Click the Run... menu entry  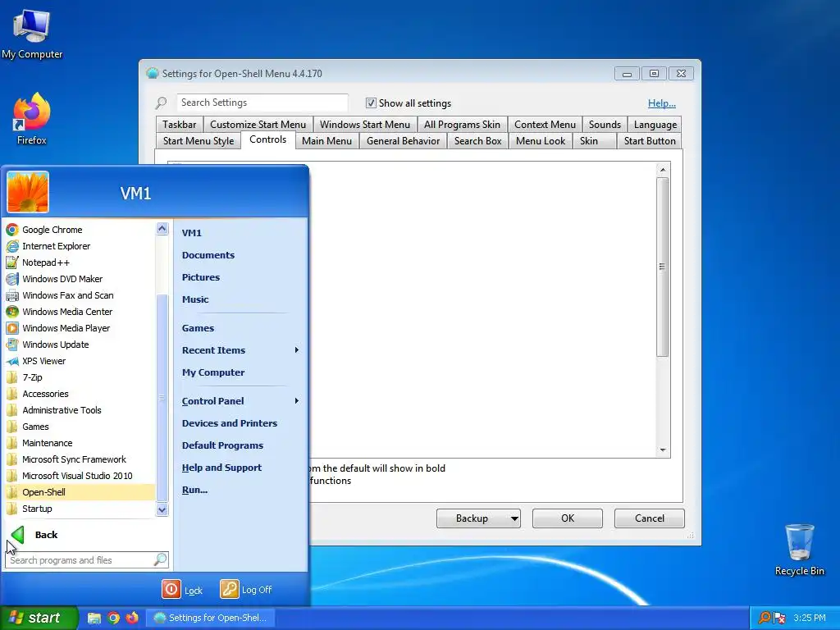coord(194,490)
